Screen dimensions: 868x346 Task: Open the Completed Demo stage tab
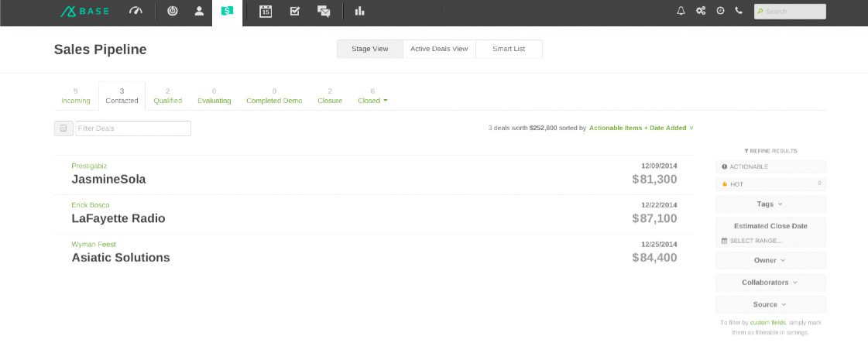(275, 96)
